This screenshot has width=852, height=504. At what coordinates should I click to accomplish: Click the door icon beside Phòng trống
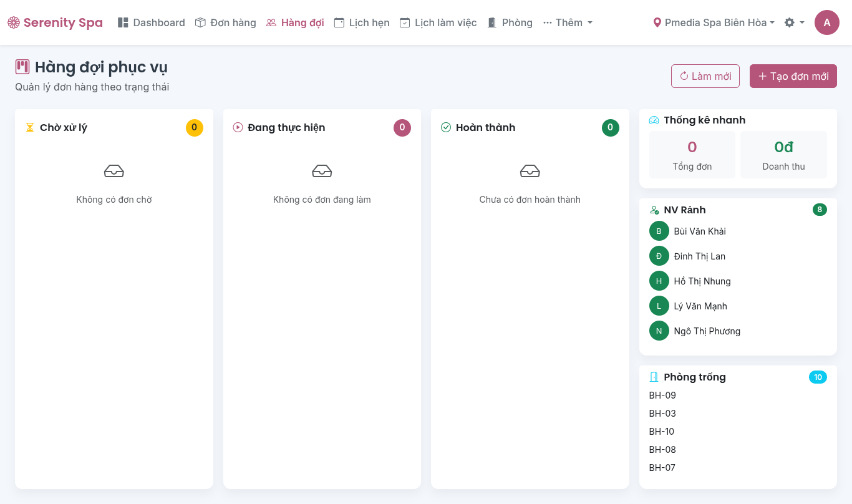pyautogui.click(x=654, y=377)
